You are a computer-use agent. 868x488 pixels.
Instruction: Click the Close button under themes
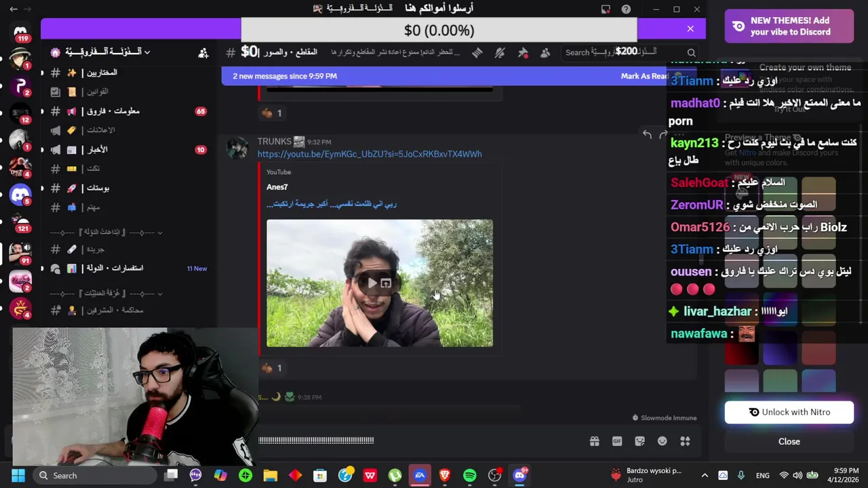pyautogui.click(x=789, y=441)
